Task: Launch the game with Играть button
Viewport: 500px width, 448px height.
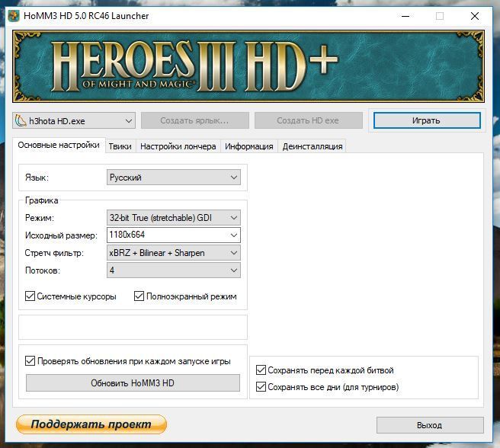Action: point(427,120)
